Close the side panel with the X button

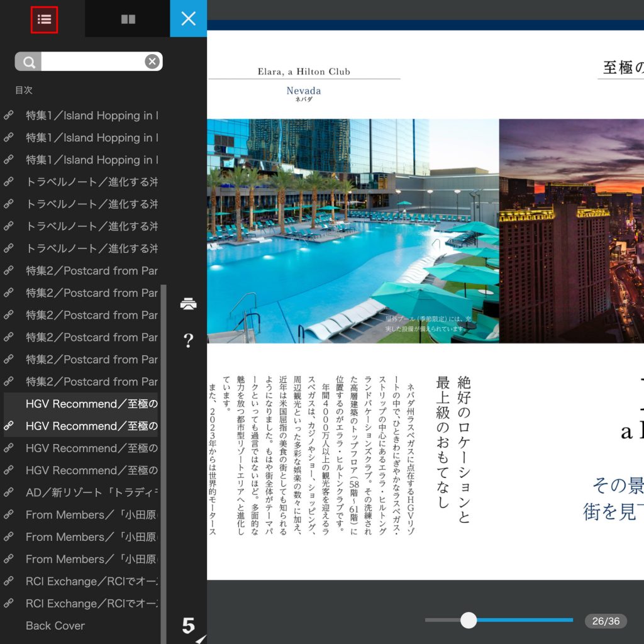coord(189,18)
